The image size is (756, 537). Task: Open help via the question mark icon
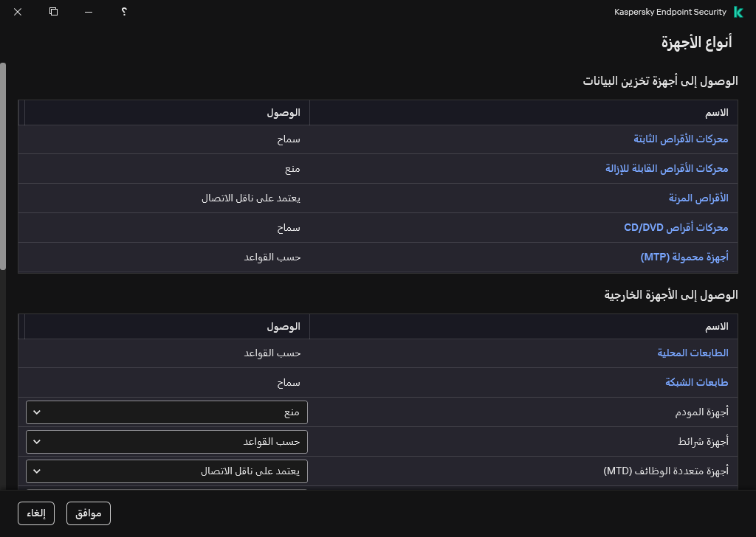(x=124, y=12)
